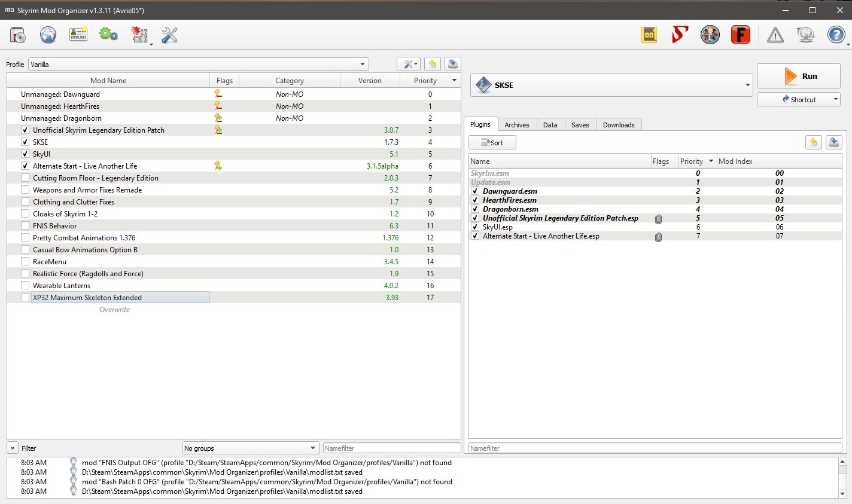Click conflict flag icon for Unmanaged: Dawnguard

(218, 94)
